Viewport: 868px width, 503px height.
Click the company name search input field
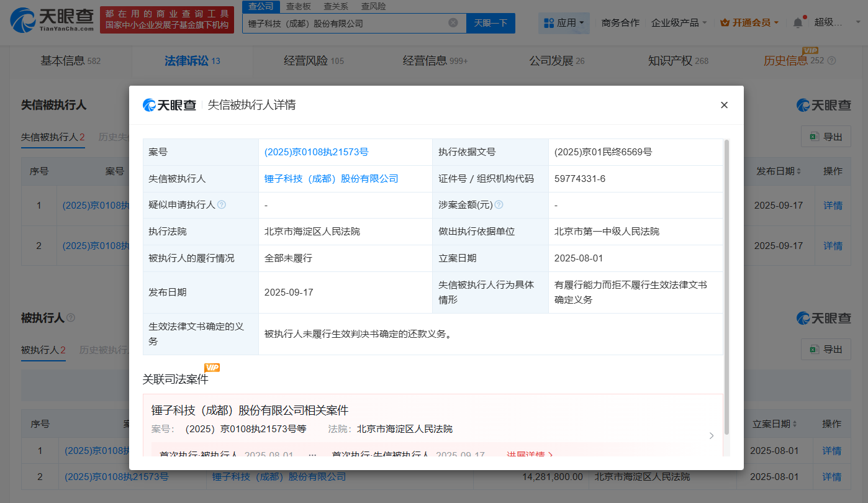pyautogui.click(x=341, y=22)
